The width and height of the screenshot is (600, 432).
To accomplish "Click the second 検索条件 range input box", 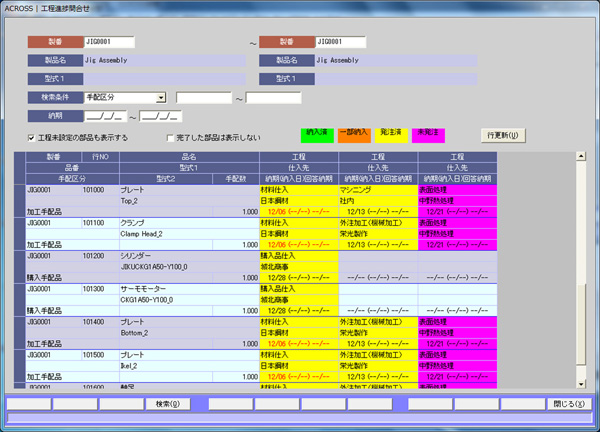I will click(x=273, y=98).
